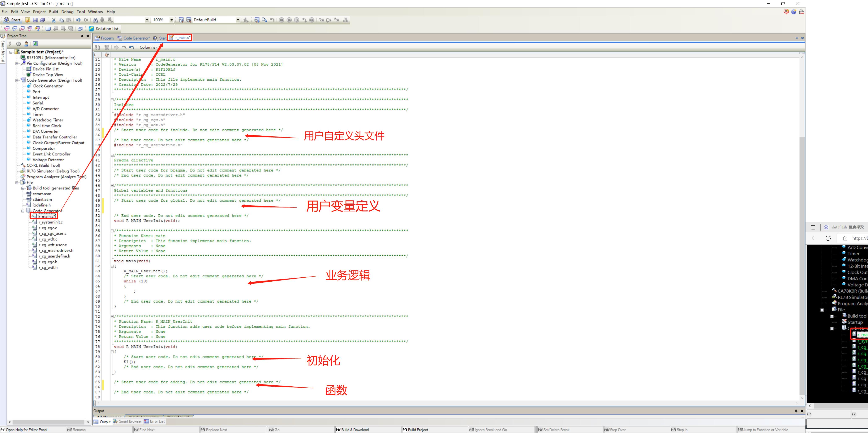Open the Edit menu
This screenshot has height=433, width=868.
click(14, 12)
